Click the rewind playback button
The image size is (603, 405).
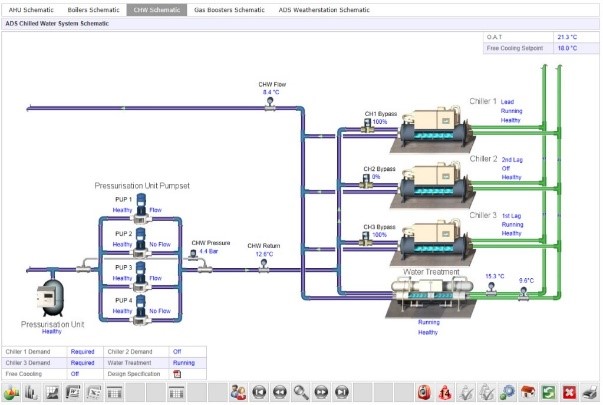(280, 392)
